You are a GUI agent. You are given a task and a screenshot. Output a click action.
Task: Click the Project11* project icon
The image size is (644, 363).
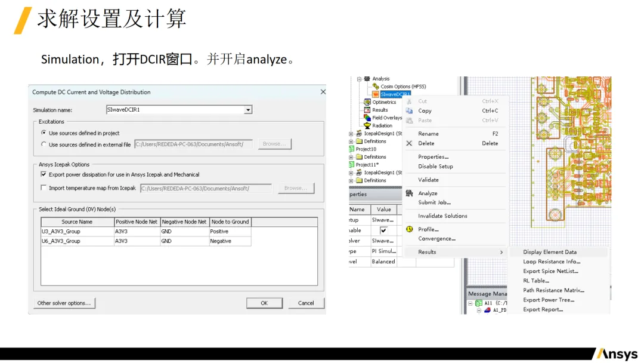point(352,164)
